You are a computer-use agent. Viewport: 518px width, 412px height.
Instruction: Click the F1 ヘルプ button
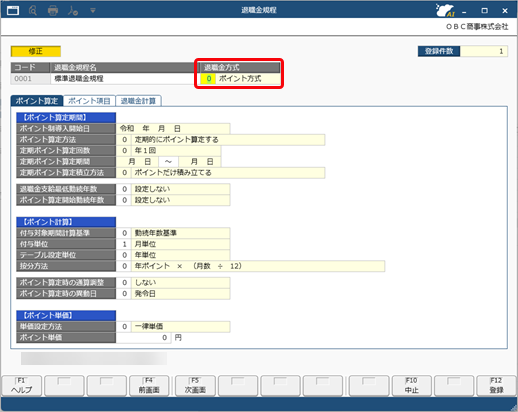22,386
